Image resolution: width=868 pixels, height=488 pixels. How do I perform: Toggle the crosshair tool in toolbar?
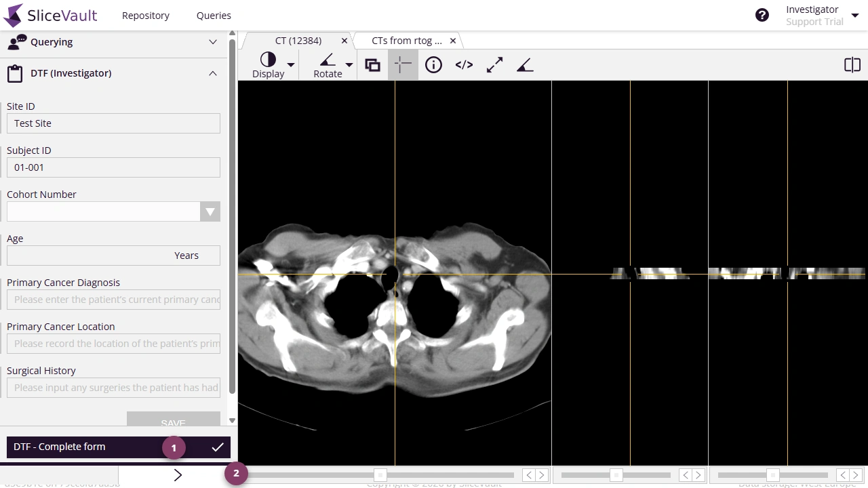point(403,65)
